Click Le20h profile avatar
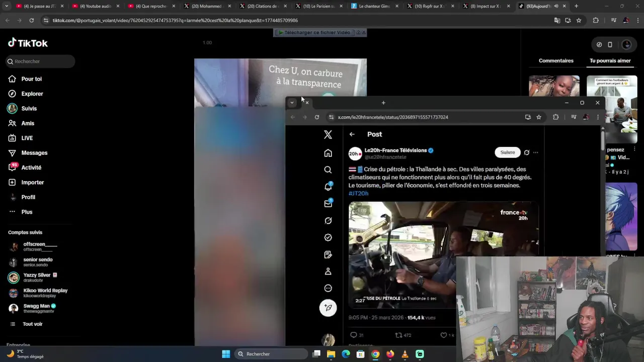The height and width of the screenshot is (362, 644). pyautogui.click(x=355, y=154)
